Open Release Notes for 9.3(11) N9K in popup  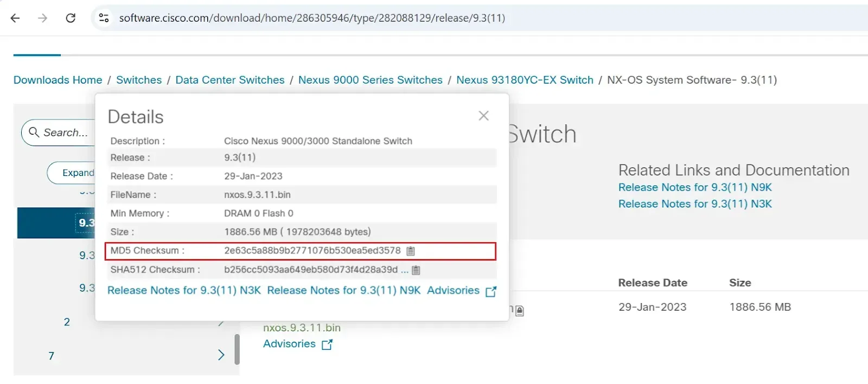[x=344, y=291]
